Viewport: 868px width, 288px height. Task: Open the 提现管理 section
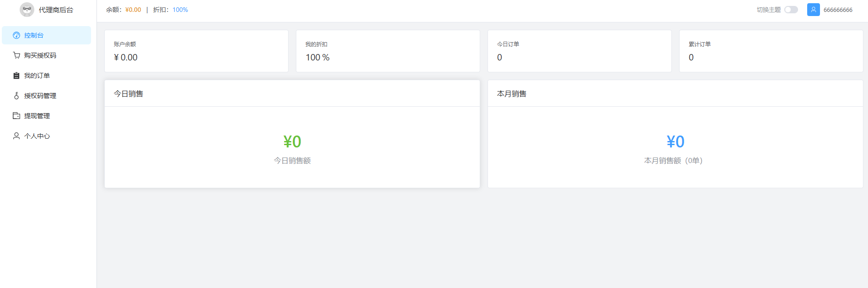37,115
